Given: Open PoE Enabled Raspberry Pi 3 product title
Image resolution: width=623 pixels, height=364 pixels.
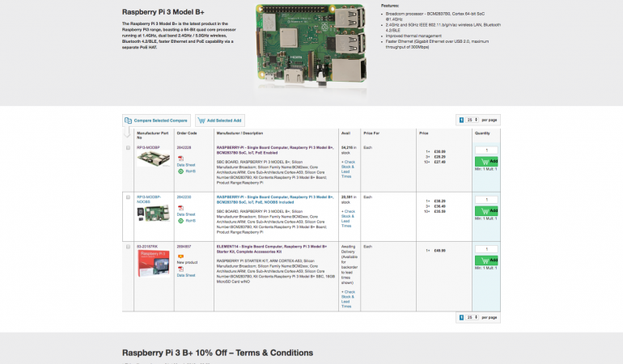Looking at the screenshot, I should click(x=275, y=150).
